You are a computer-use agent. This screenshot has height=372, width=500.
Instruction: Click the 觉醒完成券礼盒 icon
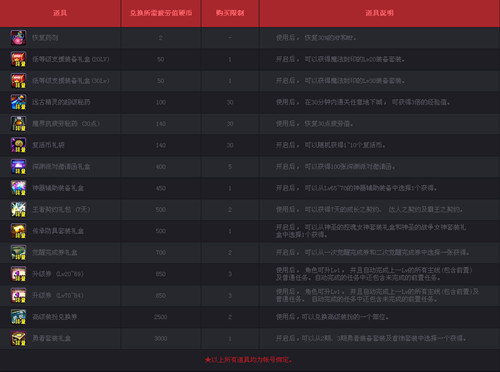pyautogui.click(x=18, y=252)
